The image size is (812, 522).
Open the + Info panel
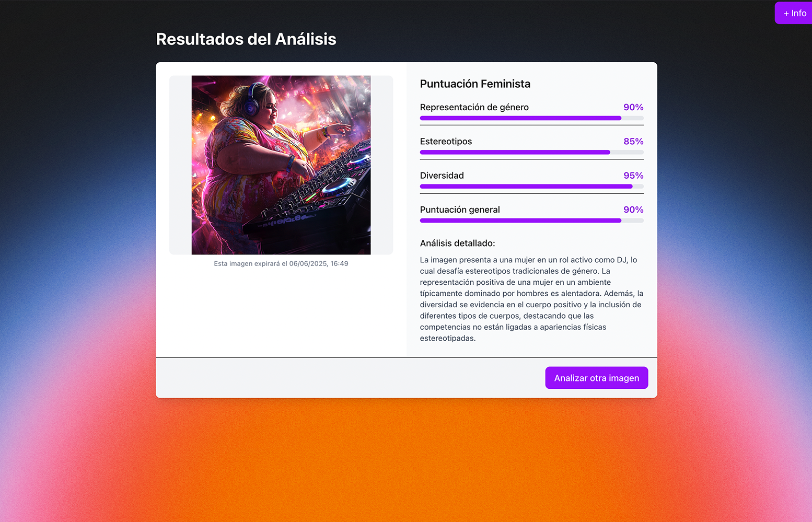pyautogui.click(x=794, y=13)
